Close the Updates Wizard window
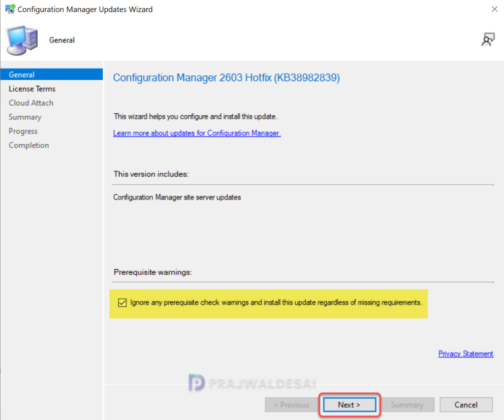 [x=494, y=9]
